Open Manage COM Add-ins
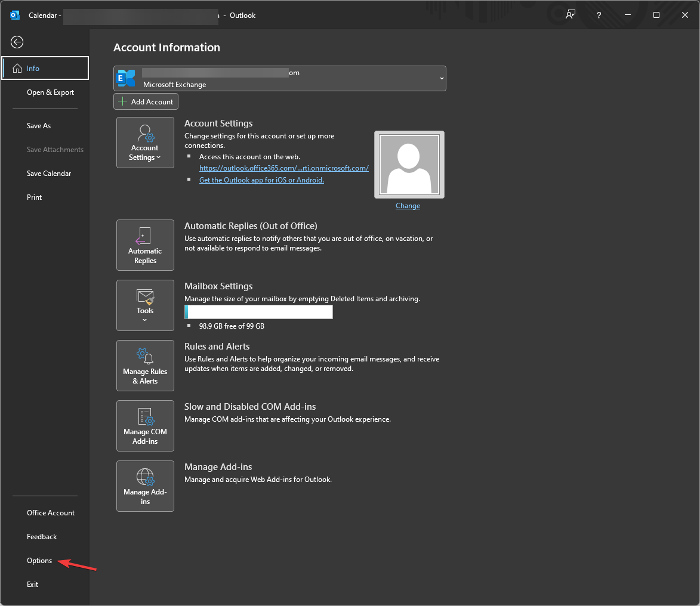Screen dimensions: 700x606 (x=145, y=426)
